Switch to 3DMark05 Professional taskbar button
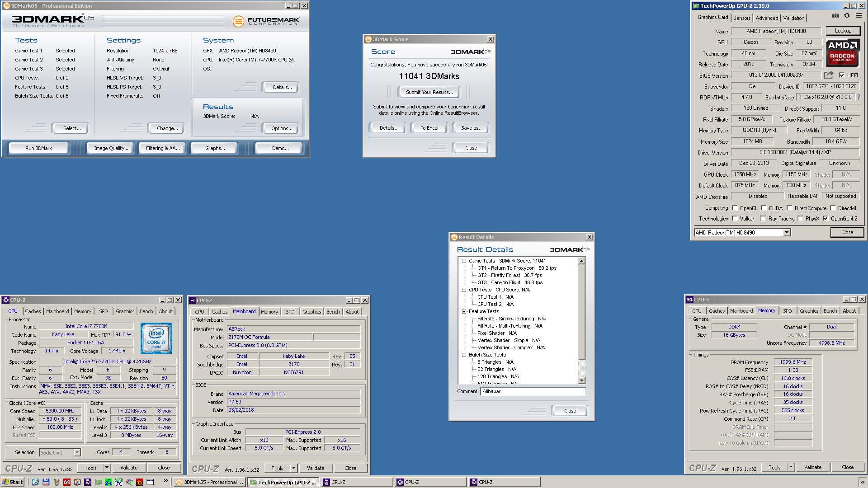Viewport: 868px width, 488px height. pyautogui.click(x=210, y=482)
